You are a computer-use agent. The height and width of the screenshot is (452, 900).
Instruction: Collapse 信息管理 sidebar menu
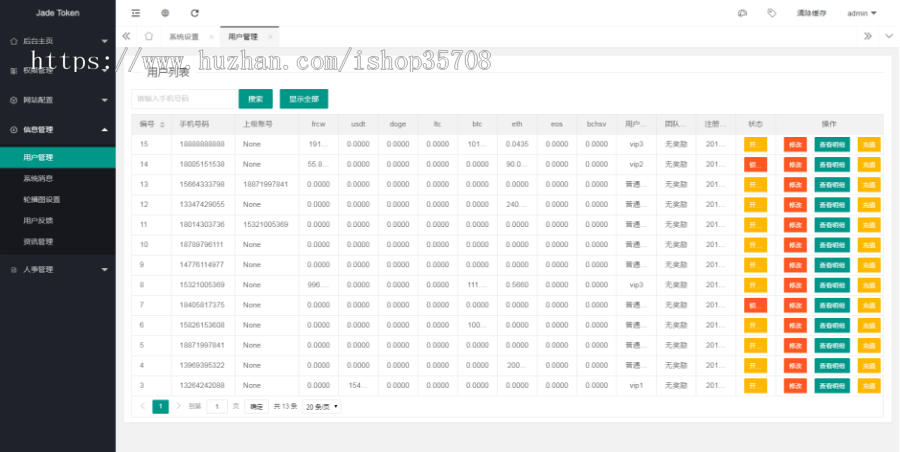coord(57,130)
